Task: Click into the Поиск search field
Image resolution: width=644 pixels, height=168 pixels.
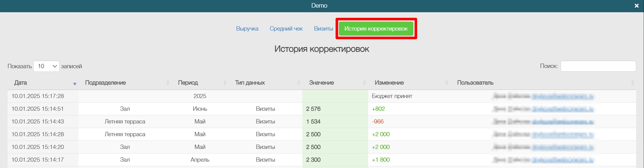Action: click(x=598, y=66)
